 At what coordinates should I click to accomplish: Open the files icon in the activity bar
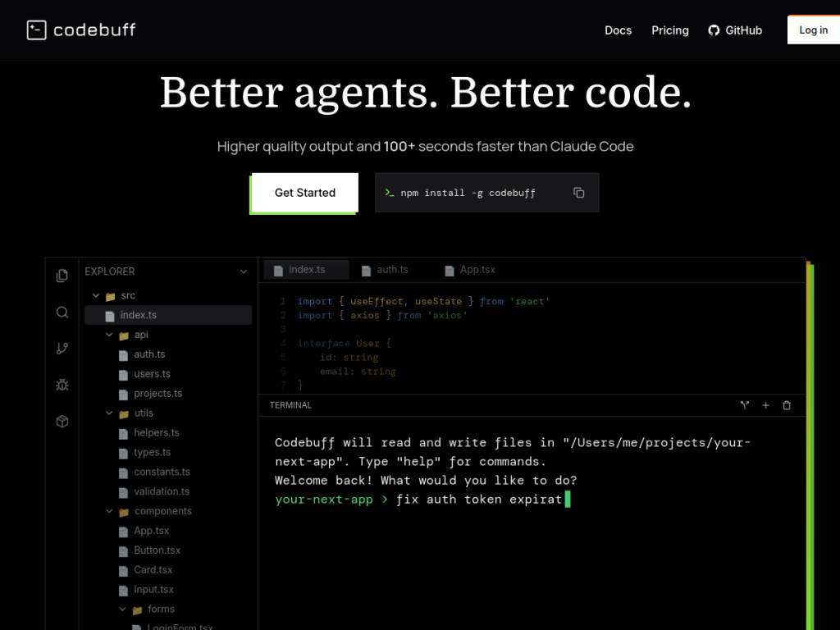[62, 276]
